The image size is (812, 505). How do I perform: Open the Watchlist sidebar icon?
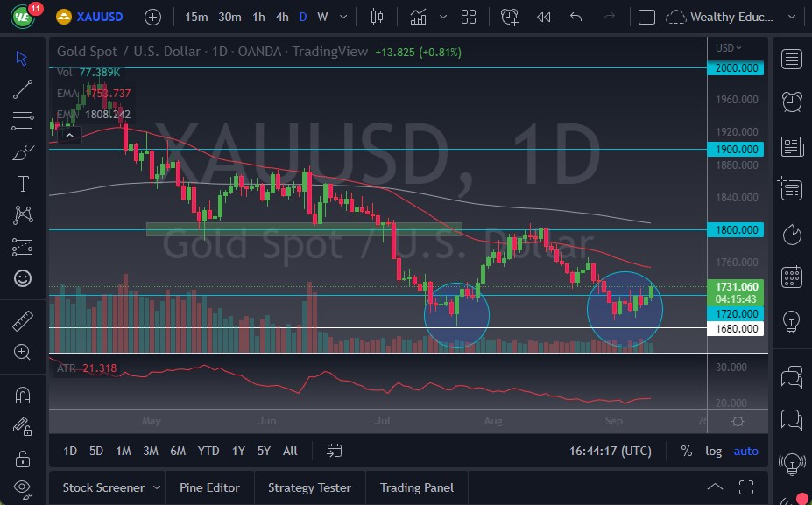pyautogui.click(x=791, y=59)
